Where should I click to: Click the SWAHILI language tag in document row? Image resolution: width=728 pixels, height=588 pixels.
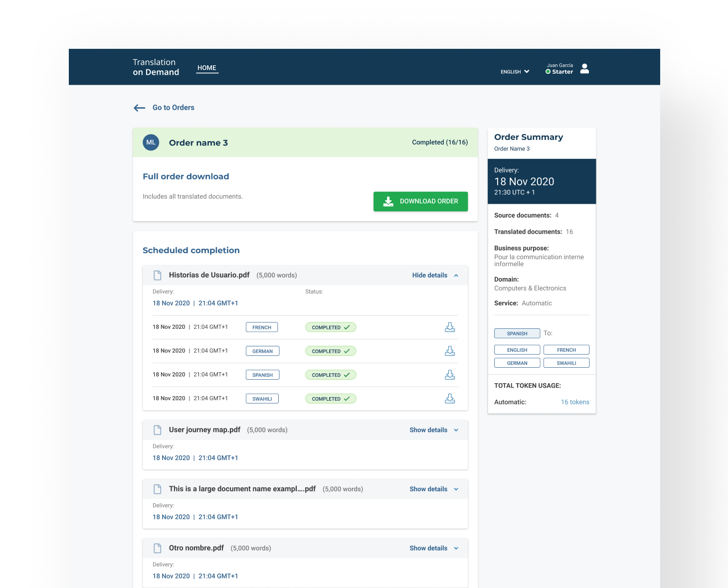(262, 399)
